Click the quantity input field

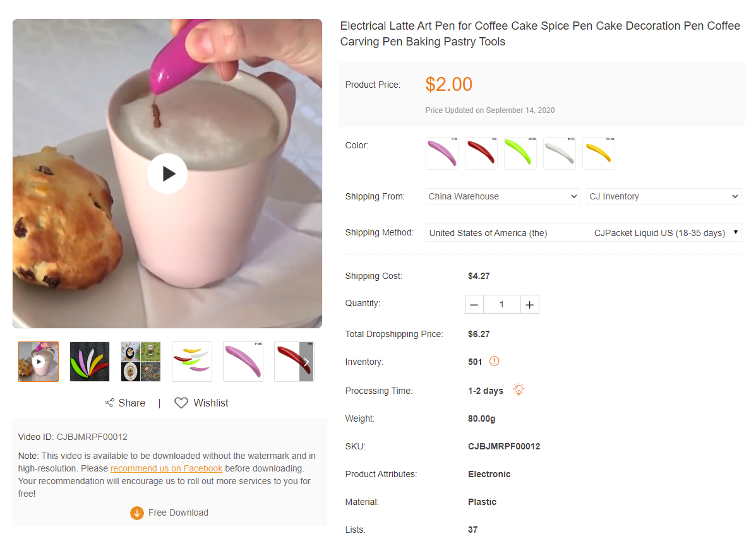click(502, 305)
